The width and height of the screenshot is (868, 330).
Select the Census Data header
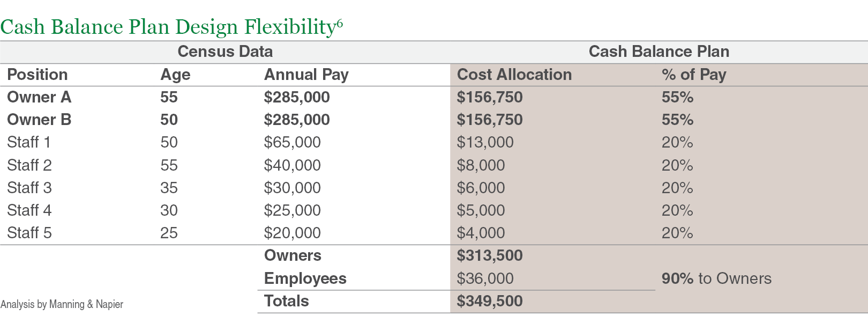pyautogui.click(x=225, y=52)
